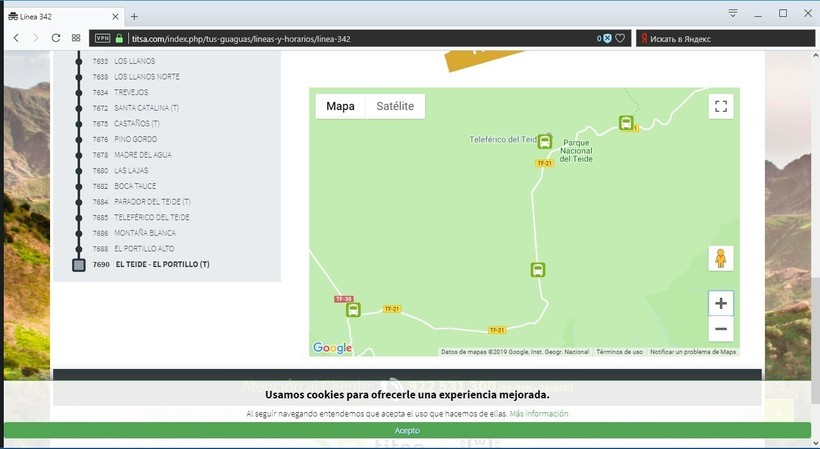Viewport: 820px width, 449px height.
Task: Click bus stop marker near Teleférico del Teide
Action: (x=545, y=141)
